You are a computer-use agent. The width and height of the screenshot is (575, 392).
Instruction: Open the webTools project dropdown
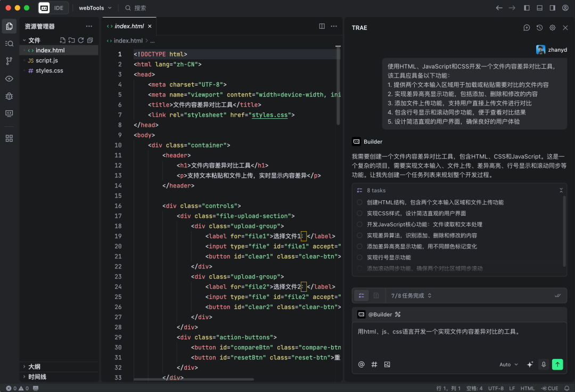tap(95, 8)
